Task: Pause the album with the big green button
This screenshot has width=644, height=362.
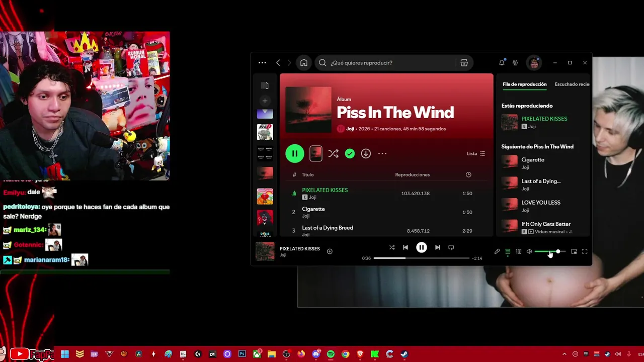Action: point(295,153)
